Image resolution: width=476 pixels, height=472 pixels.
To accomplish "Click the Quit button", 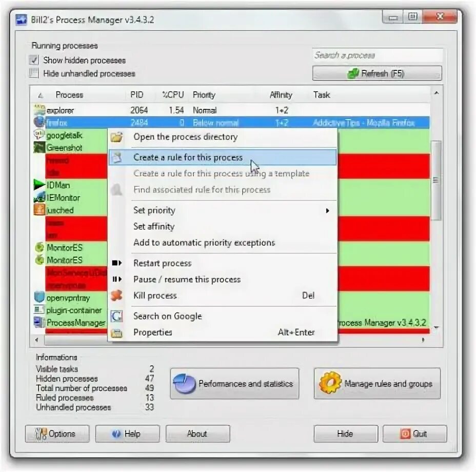I will (414, 434).
